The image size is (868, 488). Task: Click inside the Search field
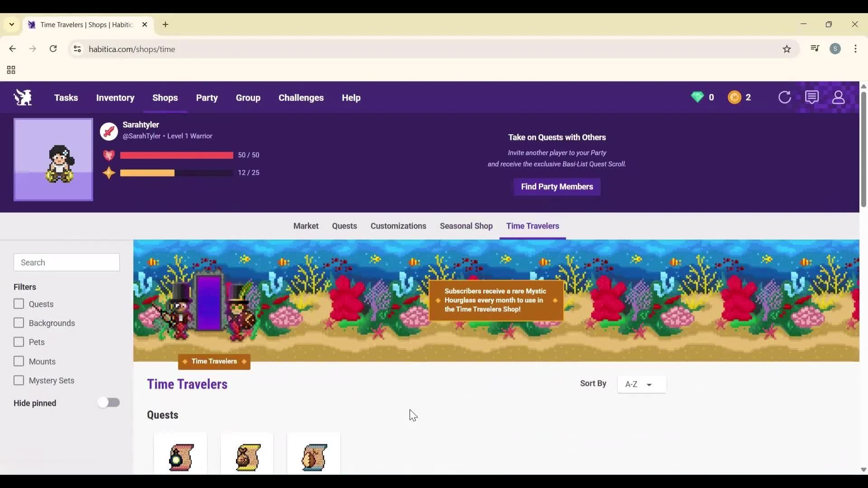(x=66, y=262)
